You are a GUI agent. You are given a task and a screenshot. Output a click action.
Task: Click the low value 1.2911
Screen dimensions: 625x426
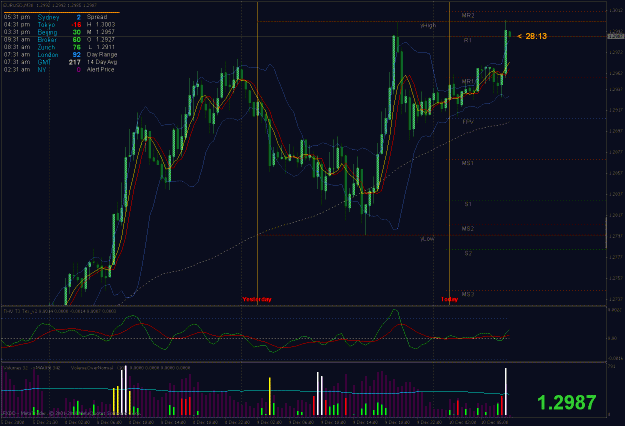point(105,47)
